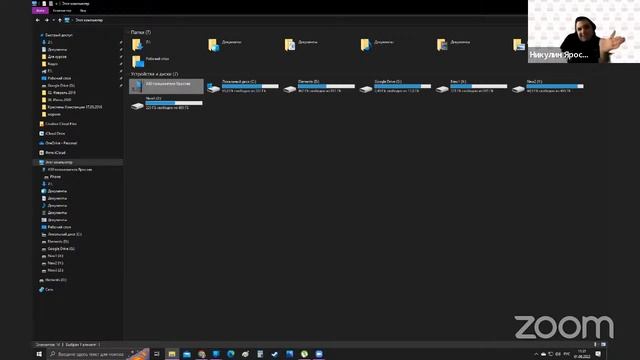Open Рабочий стол under Этот компьютер tree
The width and height of the screenshot is (640, 360).
click(x=59, y=227)
